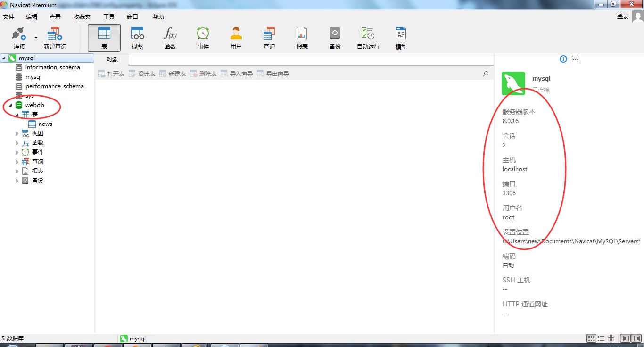Select the 函数 item in the tree
Image resolution: width=644 pixels, height=347 pixels.
click(38, 143)
